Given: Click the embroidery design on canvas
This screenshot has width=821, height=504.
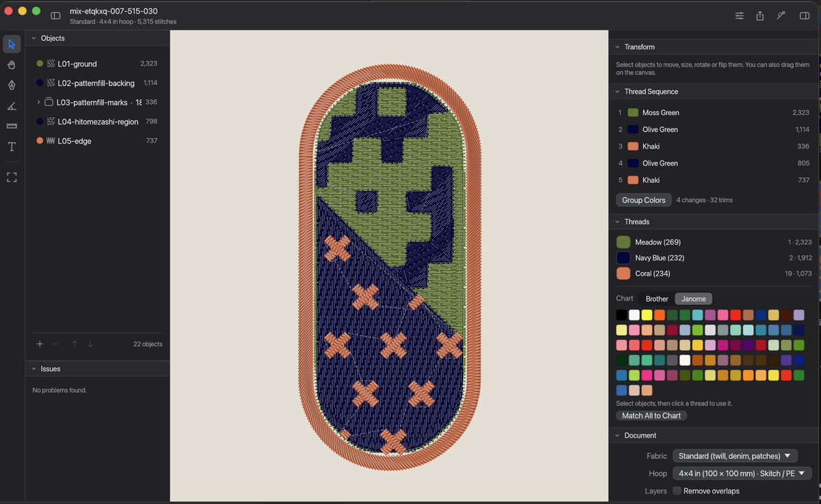Looking at the screenshot, I should click(389, 267).
